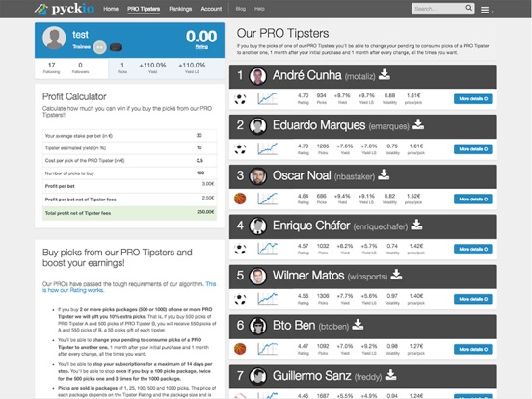
Task: Click Oscar Noal's download icon
Action: [384, 174]
